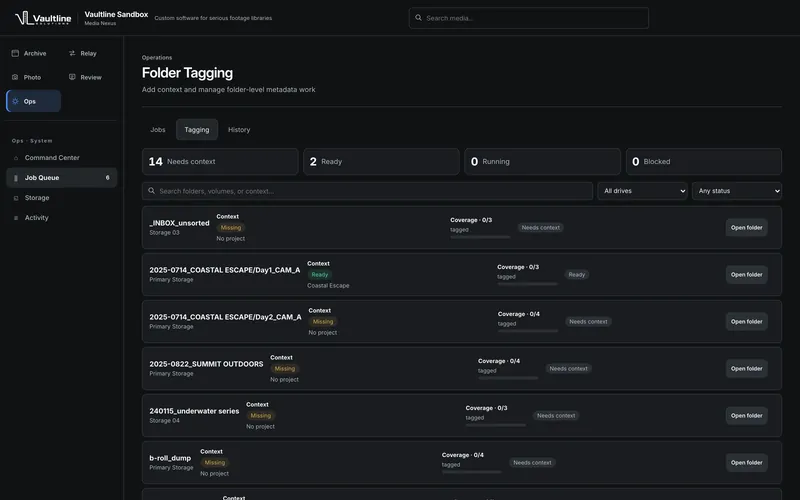Click Coverage 0/4 on Day2_CAM_A row
Image resolution: width=800 pixels, height=500 pixels.
(x=518, y=314)
